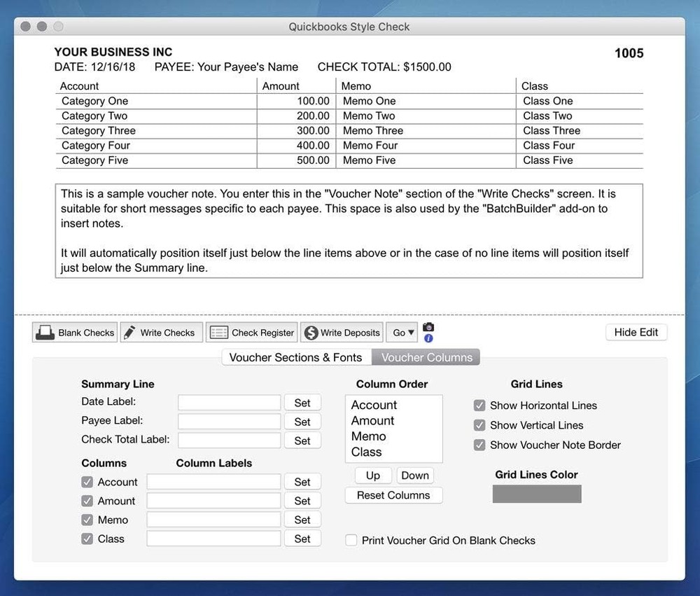The width and height of the screenshot is (700, 596).
Task: Open Check Register via its list icon
Action: tap(217, 332)
